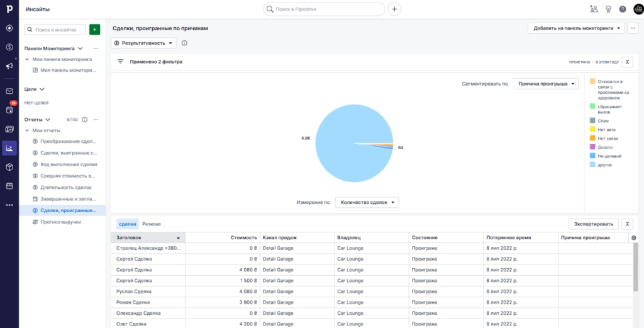Open Средняя стоимость report
The width and height of the screenshot is (644, 328).
[x=64, y=176]
